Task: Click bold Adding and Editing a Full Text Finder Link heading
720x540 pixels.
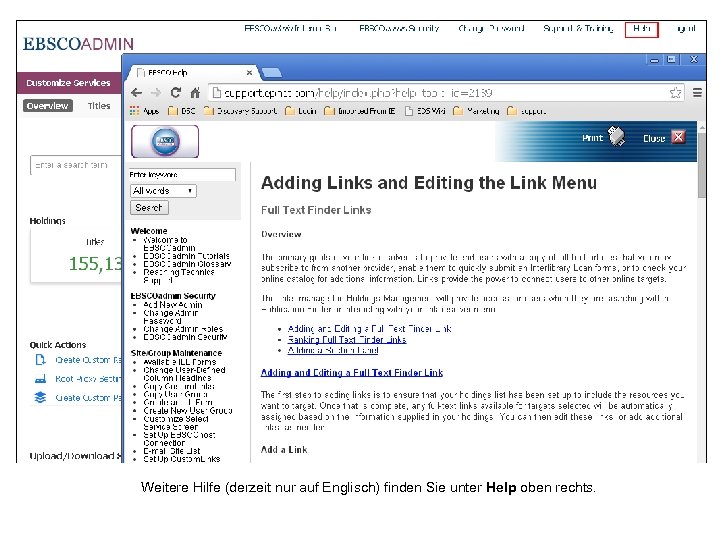Action: [x=352, y=372]
